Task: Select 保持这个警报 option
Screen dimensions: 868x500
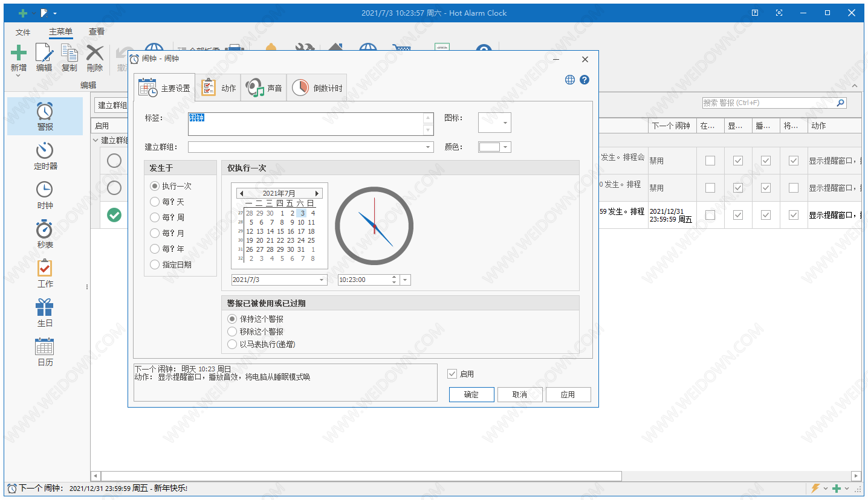Action: click(256, 319)
